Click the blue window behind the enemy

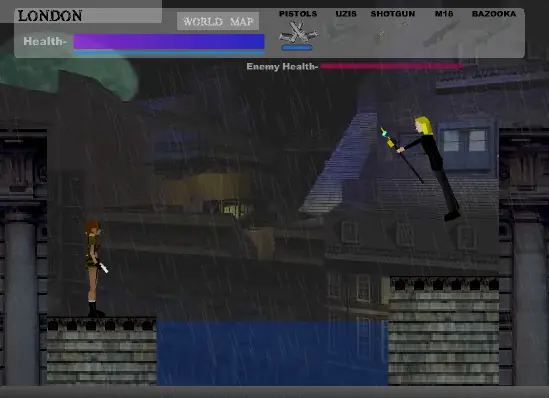[x=465, y=145]
